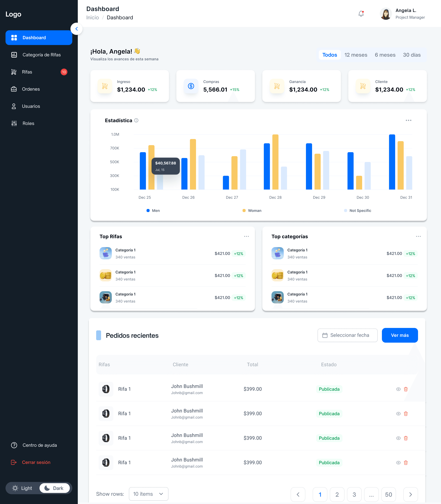
Task: Delete the first Rifa 1 order
Action: tap(406, 389)
